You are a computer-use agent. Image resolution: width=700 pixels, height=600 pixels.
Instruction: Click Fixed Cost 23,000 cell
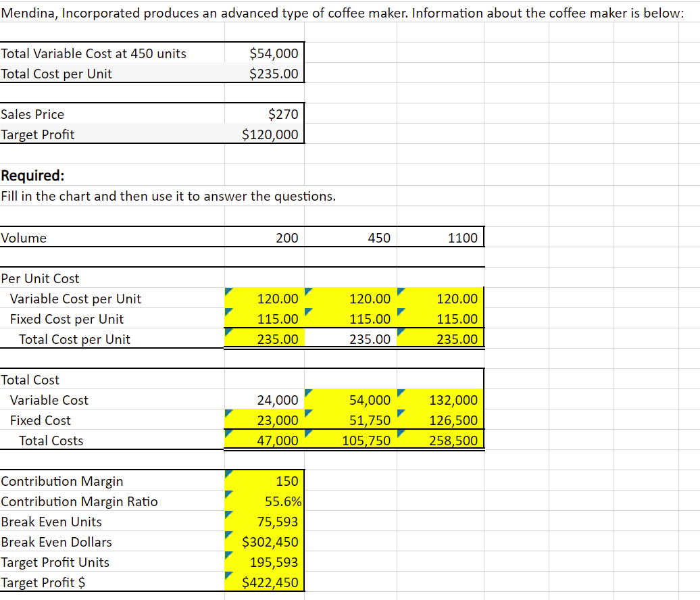coord(265,420)
